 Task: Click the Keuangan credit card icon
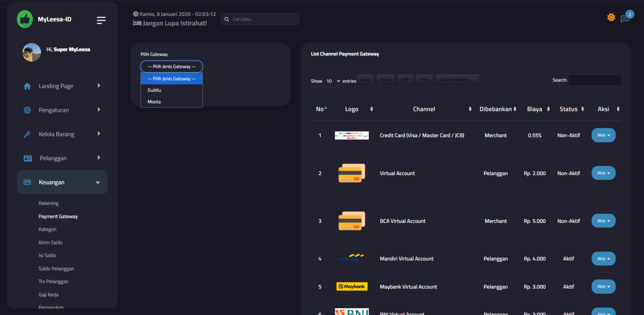coord(28,182)
